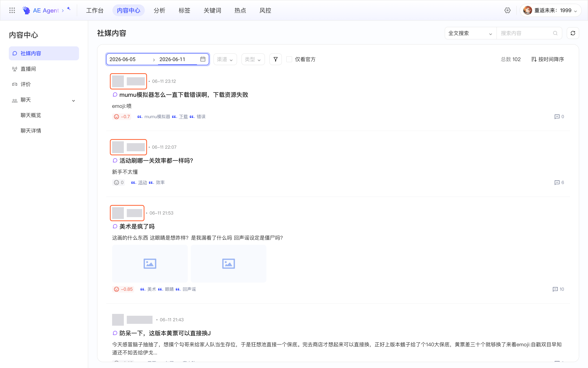Image resolution: width=588 pixels, height=368 pixels.
Task: Click comment count icon showing 10
Action: (x=555, y=289)
